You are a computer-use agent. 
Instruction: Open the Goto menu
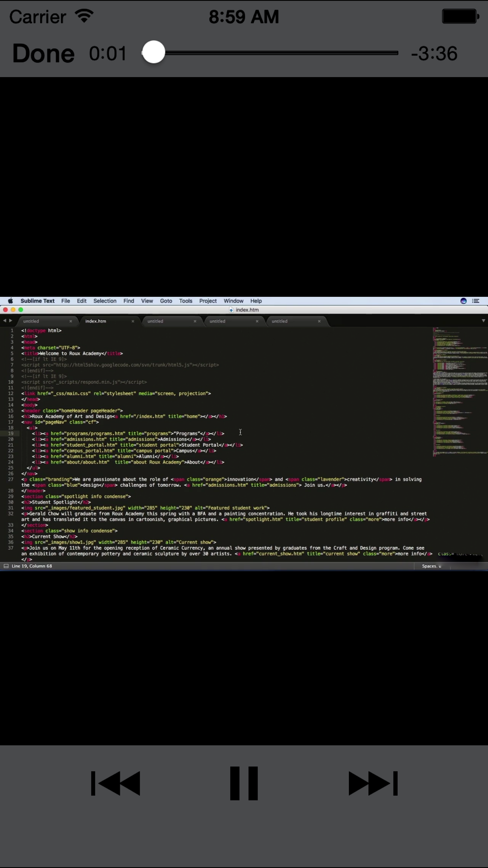(166, 301)
